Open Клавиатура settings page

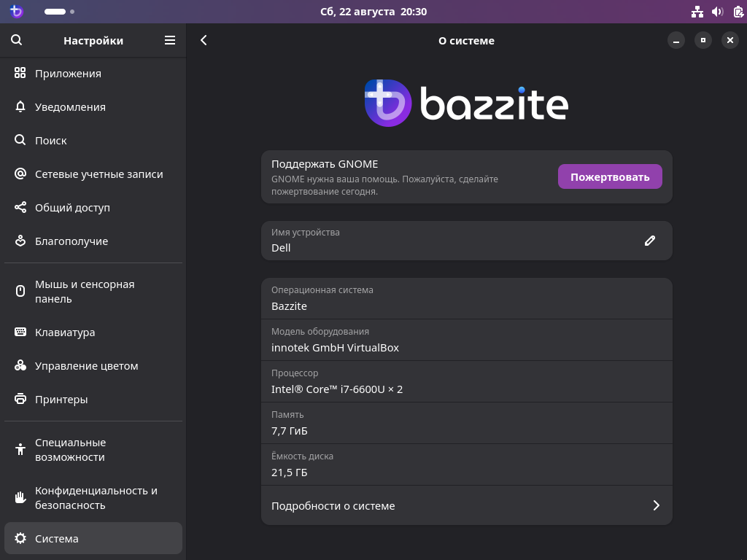tap(93, 332)
